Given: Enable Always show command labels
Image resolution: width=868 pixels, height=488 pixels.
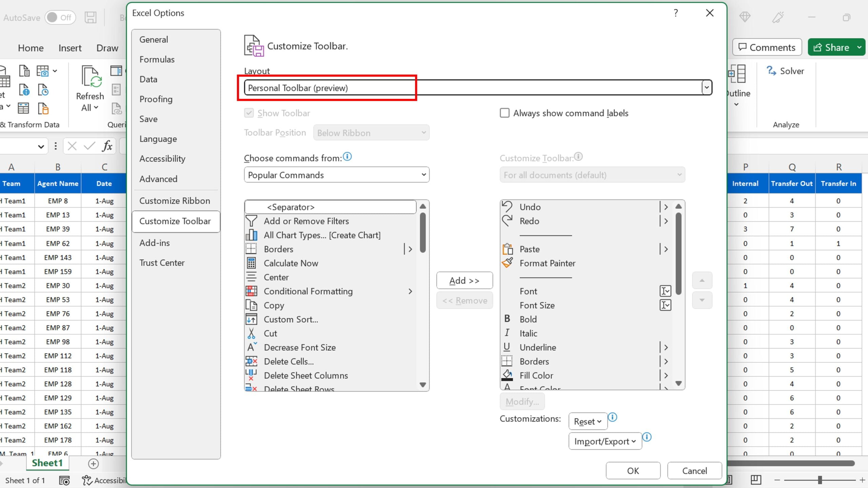Looking at the screenshot, I should tap(505, 113).
